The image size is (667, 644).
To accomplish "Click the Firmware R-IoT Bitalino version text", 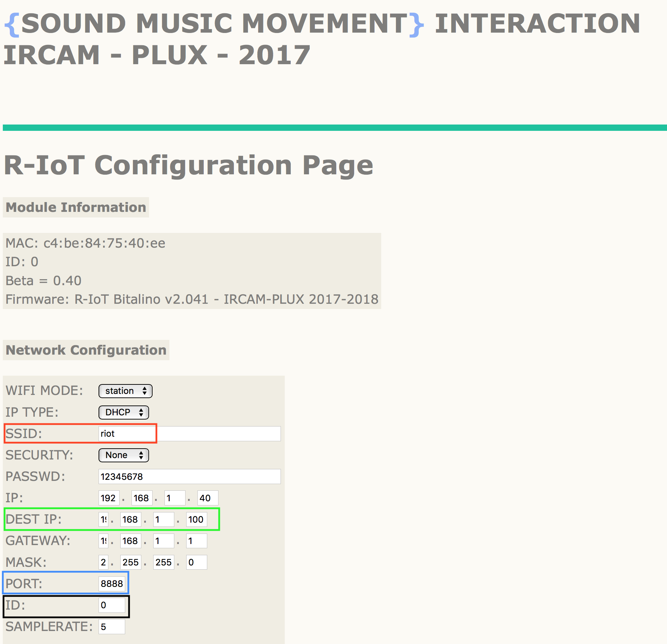I will point(192,299).
